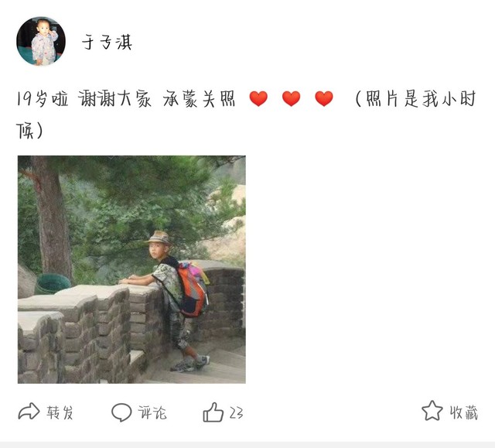
Task: Toggle the star favorite icon
Action: (x=432, y=411)
